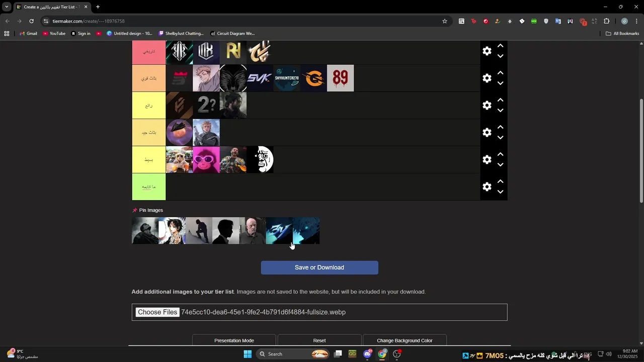The height and width of the screenshot is (362, 644).
Task: Select the bloody 89 image
Action: (x=340, y=78)
